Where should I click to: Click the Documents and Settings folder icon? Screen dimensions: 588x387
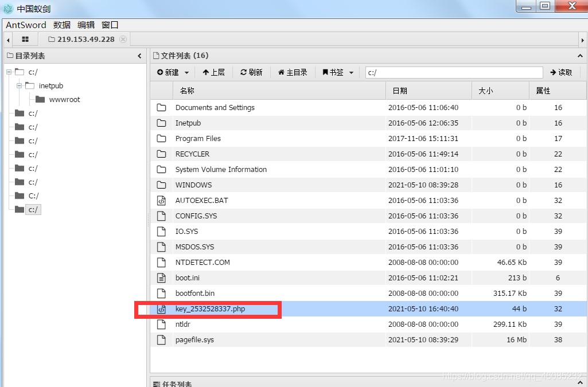pos(161,108)
